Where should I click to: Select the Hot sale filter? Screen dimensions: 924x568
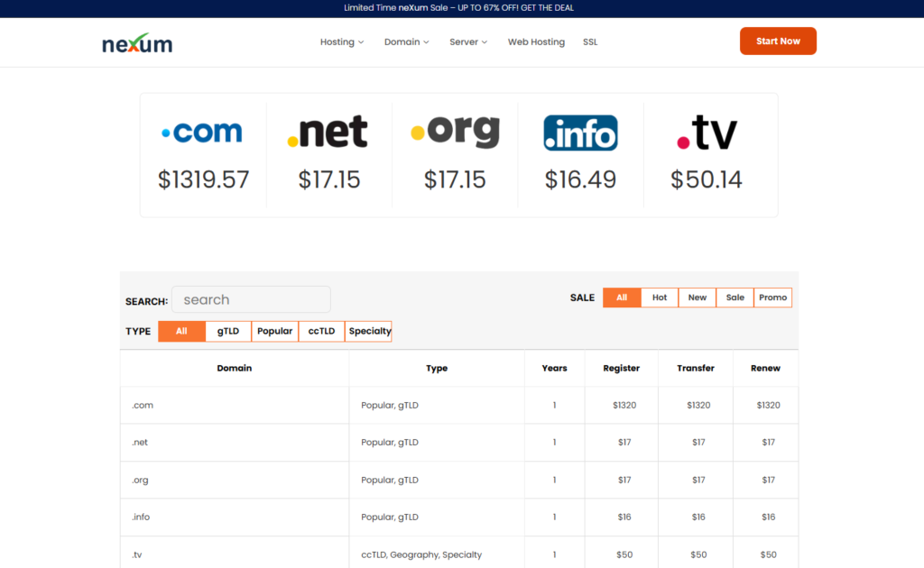coord(660,298)
